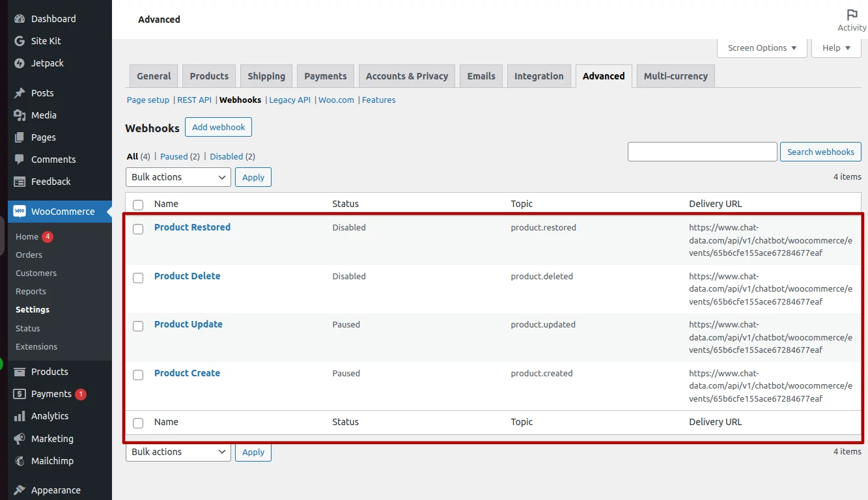The height and width of the screenshot is (500, 868).
Task: Expand the Help dropdown
Action: pos(837,48)
